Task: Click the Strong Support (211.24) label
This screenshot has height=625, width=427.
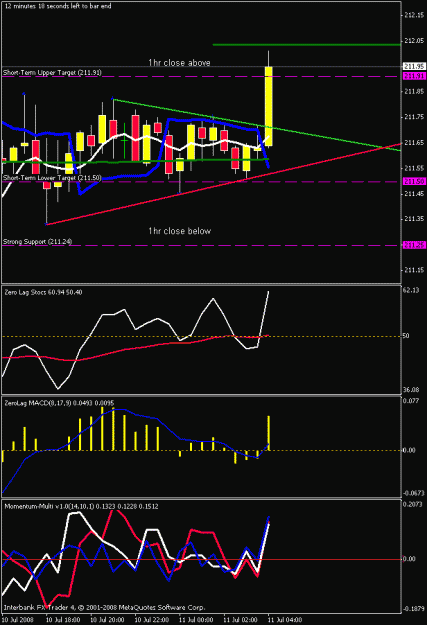Action: [x=37, y=242]
